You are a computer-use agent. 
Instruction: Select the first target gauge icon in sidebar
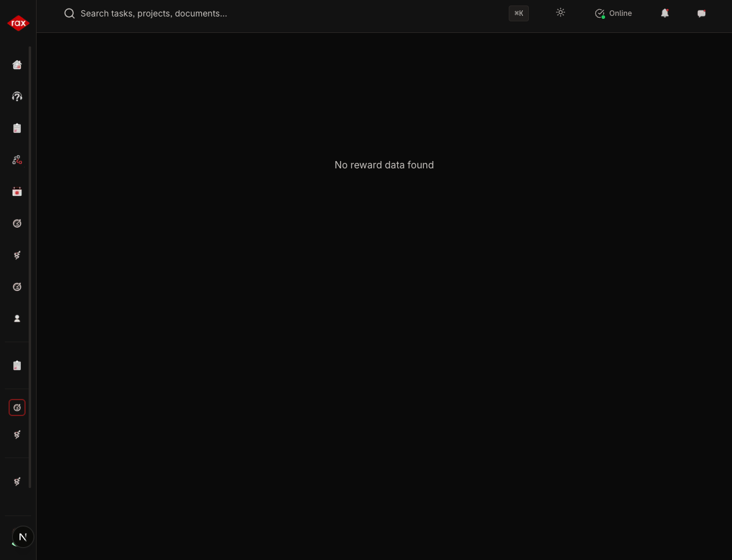coord(17,223)
